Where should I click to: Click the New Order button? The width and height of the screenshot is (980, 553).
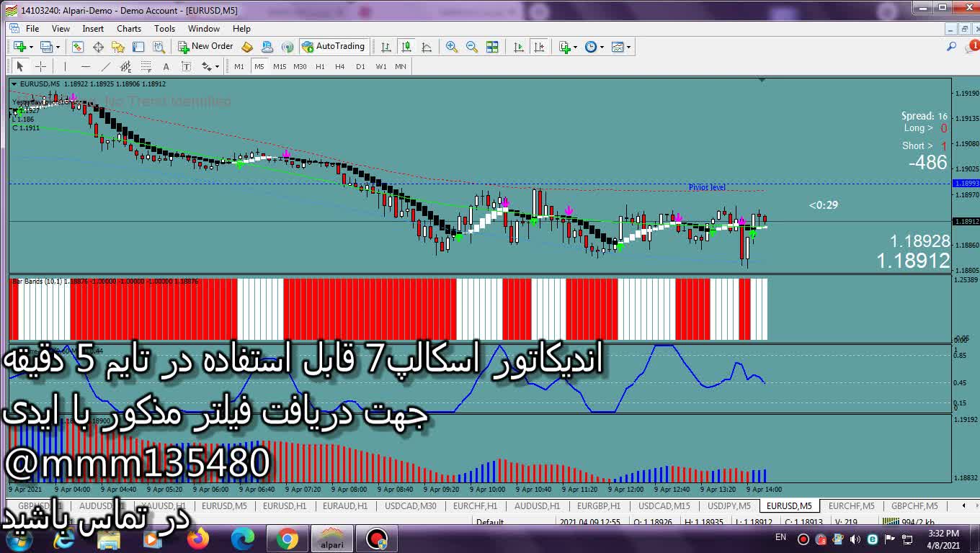pyautogui.click(x=205, y=47)
